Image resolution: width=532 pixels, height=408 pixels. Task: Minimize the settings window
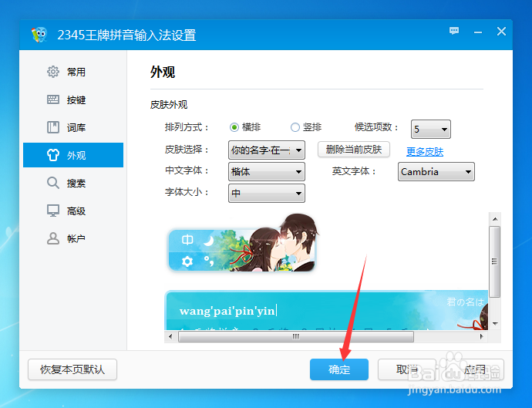[478, 32]
